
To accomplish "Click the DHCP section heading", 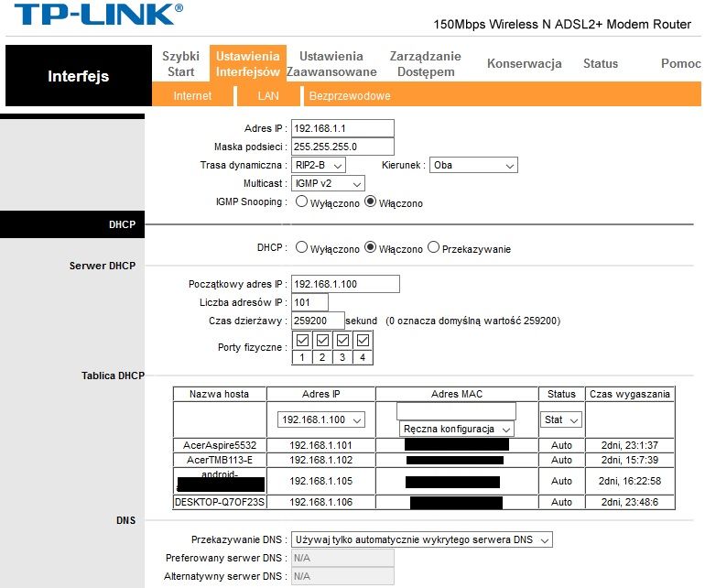I will (122, 224).
